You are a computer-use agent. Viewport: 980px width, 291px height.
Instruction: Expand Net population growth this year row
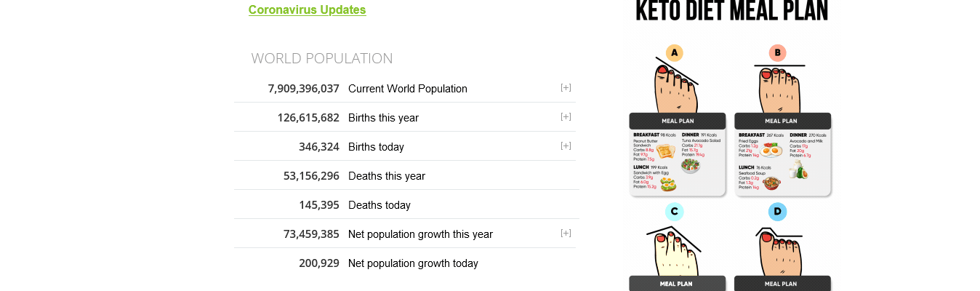566,233
